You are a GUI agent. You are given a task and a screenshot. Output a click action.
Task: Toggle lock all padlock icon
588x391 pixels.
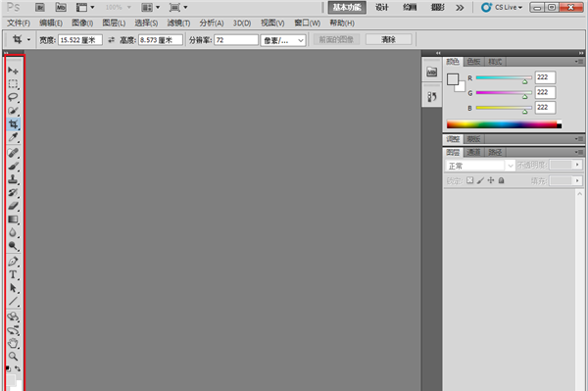point(502,180)
